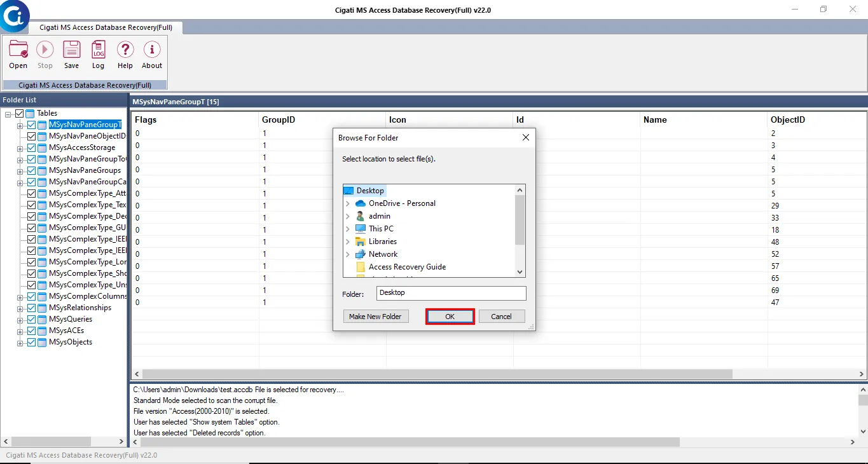Click the Make New Folder button
This screenshot has width=868, height=464.
375,317
